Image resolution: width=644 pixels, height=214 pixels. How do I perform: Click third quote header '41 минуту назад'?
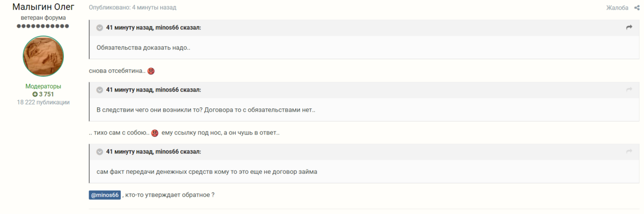(x=129, y=152)
